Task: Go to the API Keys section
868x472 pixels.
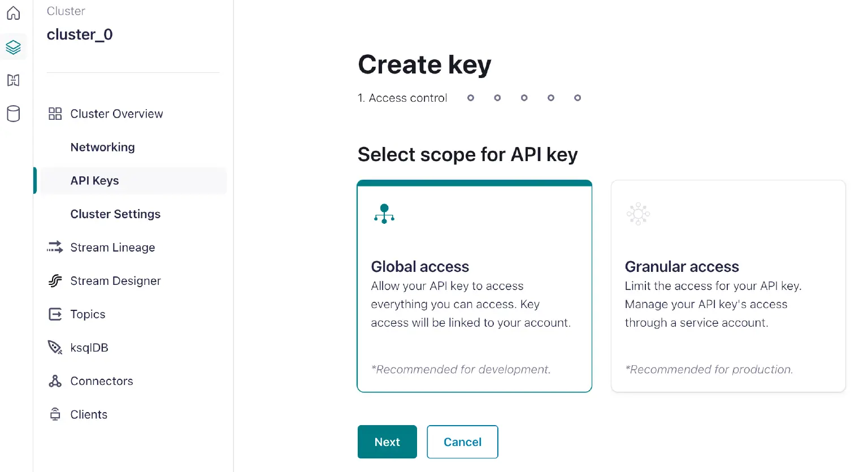Action: tap(94, 180)
